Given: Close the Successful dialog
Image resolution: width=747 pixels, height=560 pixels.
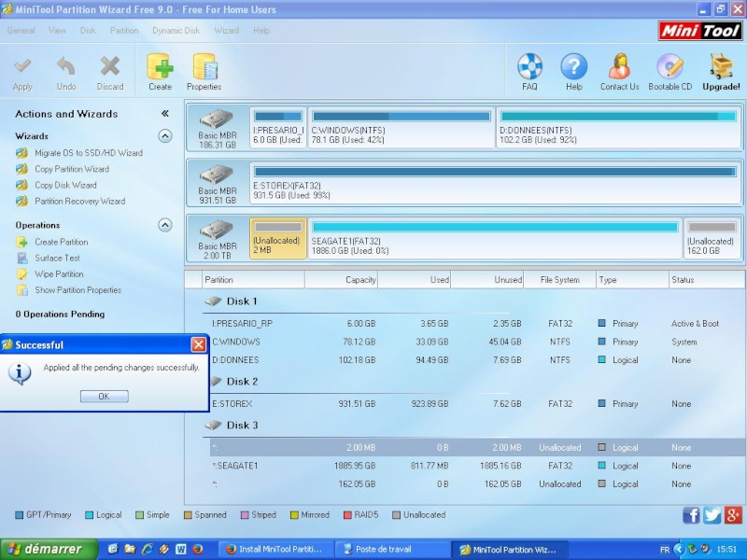Looking at the screenshot, I should coord(198,344).
